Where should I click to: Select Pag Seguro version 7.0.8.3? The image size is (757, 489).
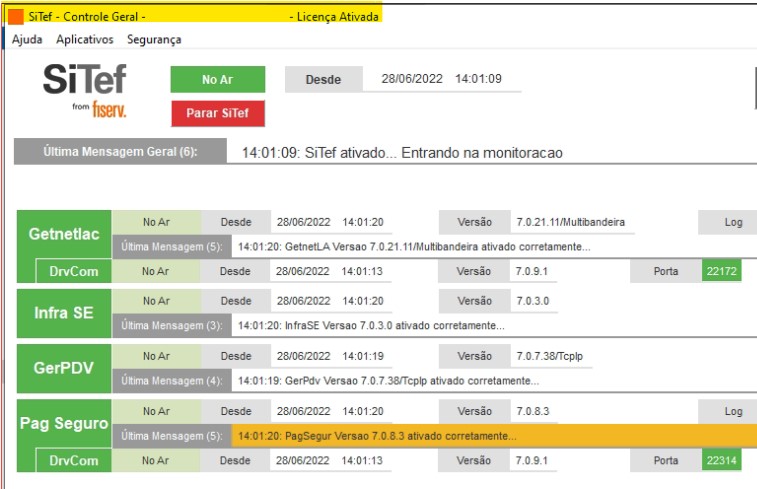point(533,411)
